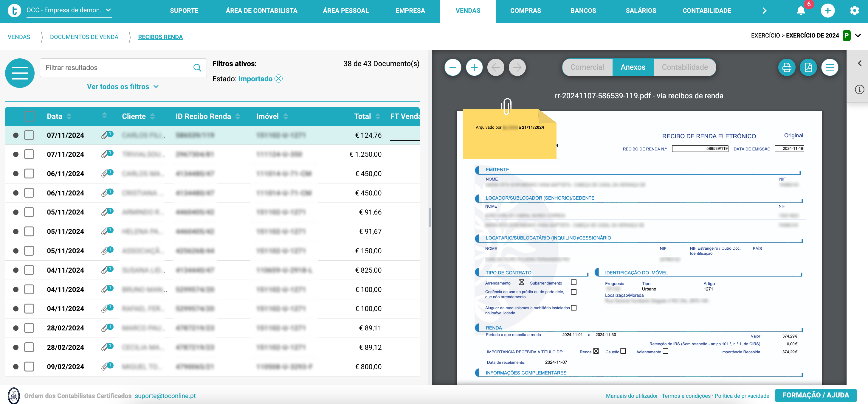868x404 pixels.
Task: Expand Ver todos os filtros
Action: 122,86
